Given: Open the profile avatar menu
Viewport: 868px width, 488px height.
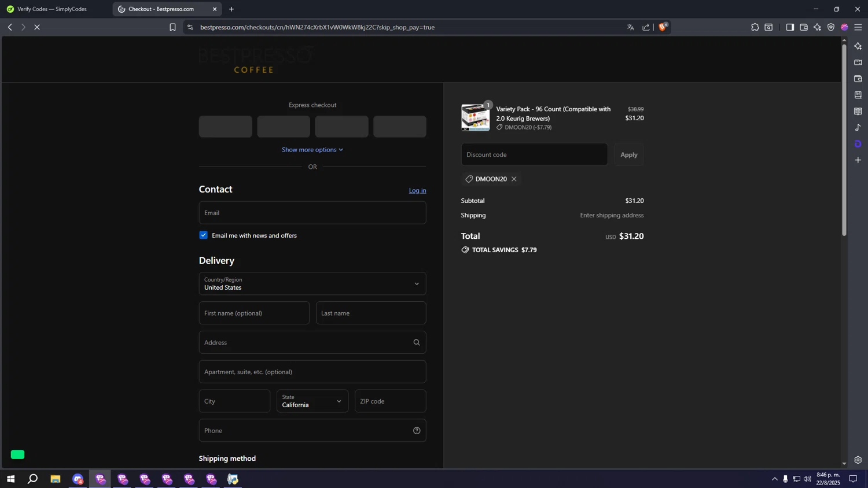Looking at the screenshot, I should pos(844,27).
